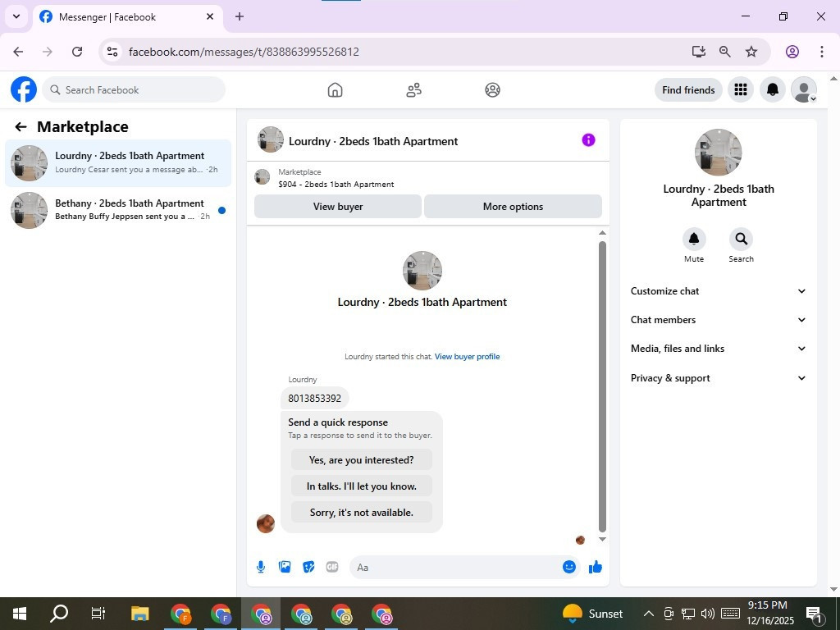Open Lourdny 2beds 1bath Apartment conversation

(118, 163)
